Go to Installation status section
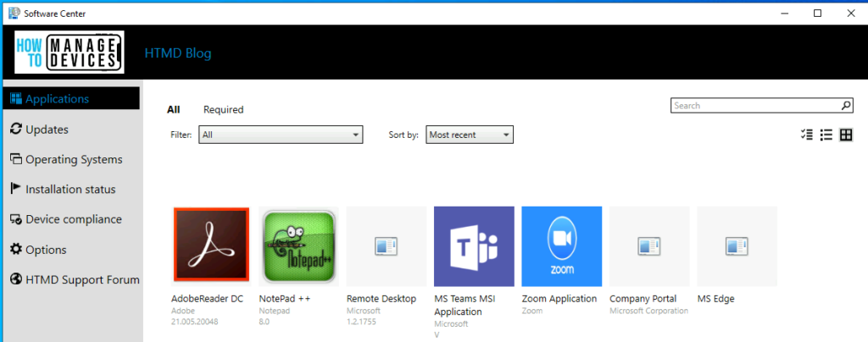 click(x=70, y=190)
